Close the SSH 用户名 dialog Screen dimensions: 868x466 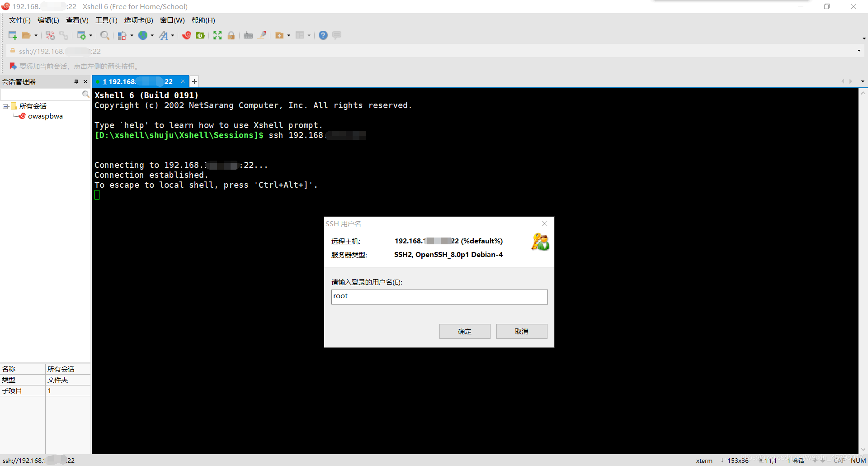[545, 223]
